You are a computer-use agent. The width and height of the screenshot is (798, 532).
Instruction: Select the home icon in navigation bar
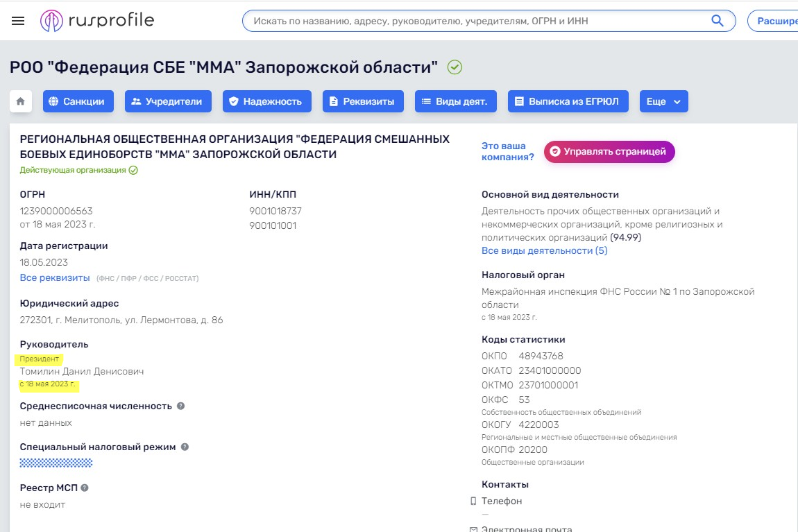click(x=22, y=101)
